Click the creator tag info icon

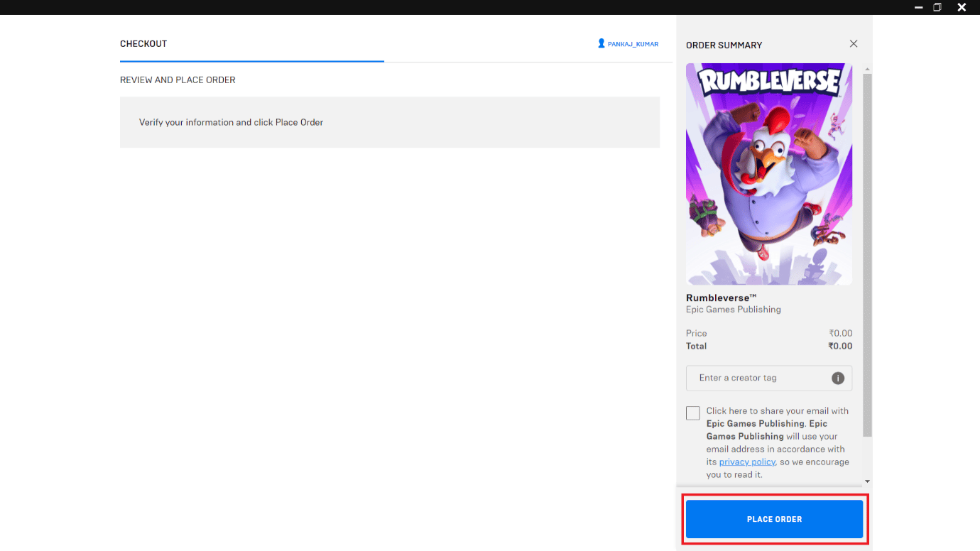[x=838, y=378]
